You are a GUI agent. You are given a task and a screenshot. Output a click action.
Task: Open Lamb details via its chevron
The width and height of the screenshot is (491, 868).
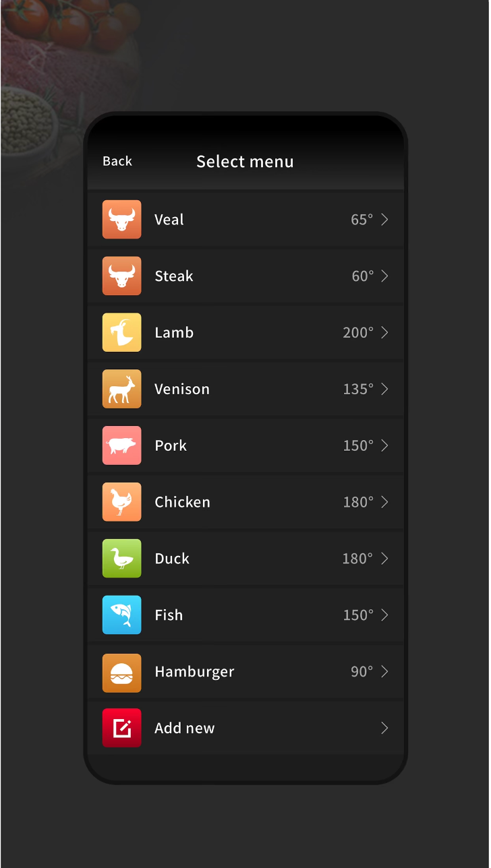coord(384,332)
